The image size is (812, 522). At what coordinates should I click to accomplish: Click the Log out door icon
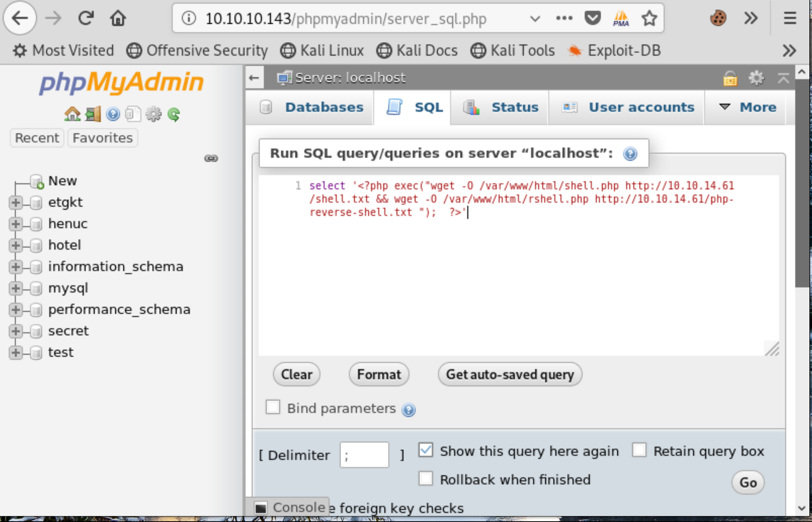[x=93, y=114]
